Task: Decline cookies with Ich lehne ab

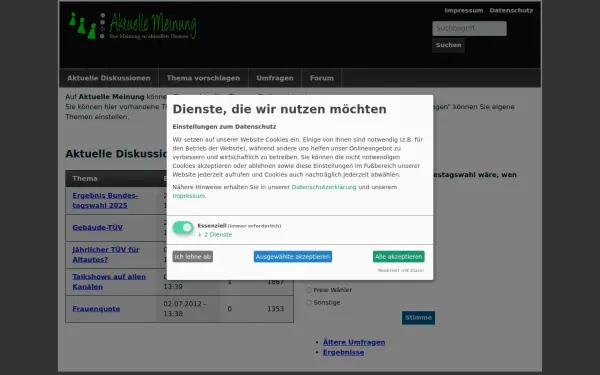Action: click(x=192, y=257)
